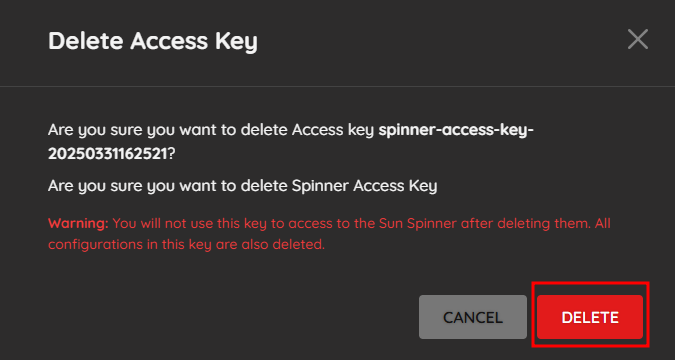
Task: Click the red DELETE button
Action: 590,317
